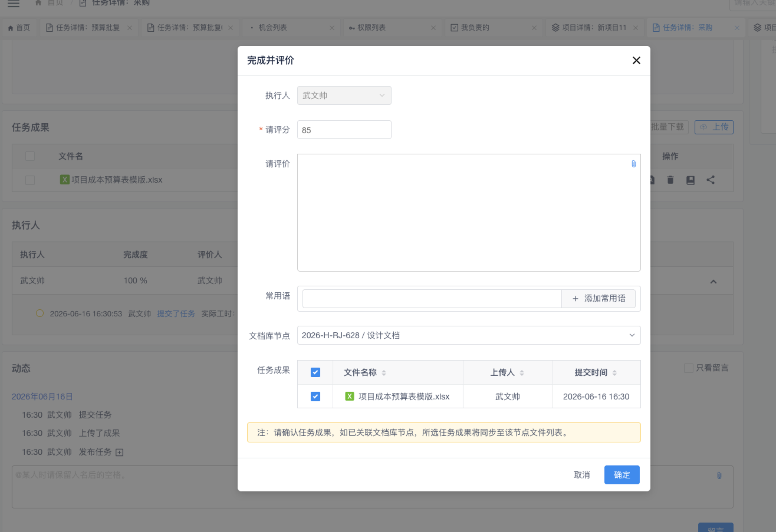The width and height of the screenshot is (776, 532).
Task: Sort by 上传人 column
Action: click(522, 373)
